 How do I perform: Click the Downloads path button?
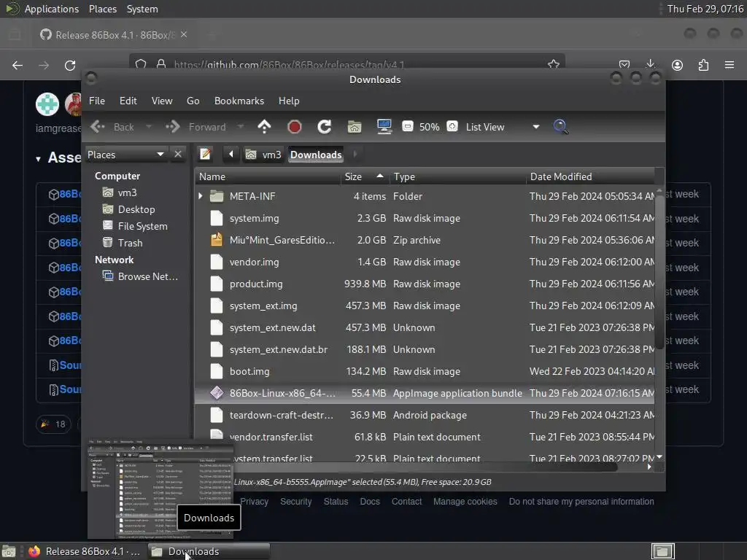(x=316, y=155)
